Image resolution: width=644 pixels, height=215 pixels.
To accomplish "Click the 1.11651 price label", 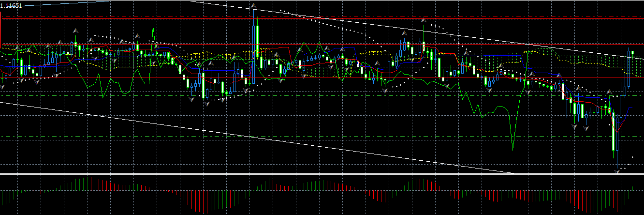I will click(11, 5).
